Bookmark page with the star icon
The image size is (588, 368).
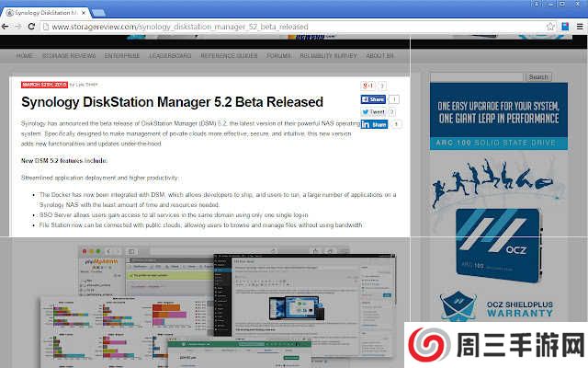(550, 27)
